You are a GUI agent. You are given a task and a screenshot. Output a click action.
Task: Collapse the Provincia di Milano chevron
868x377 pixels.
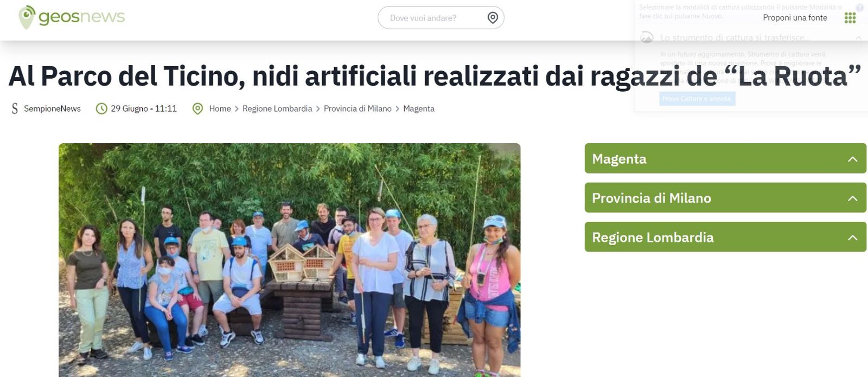853,198
